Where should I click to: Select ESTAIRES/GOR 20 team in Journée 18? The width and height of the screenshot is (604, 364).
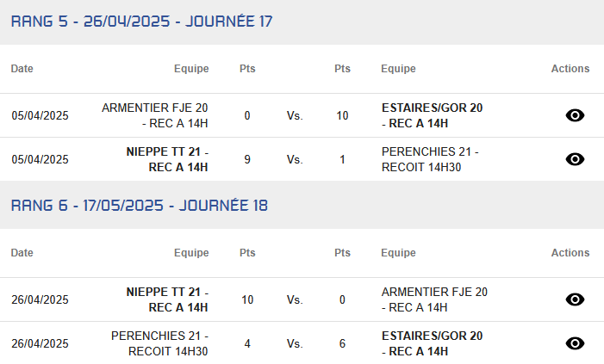coord(432,343)
